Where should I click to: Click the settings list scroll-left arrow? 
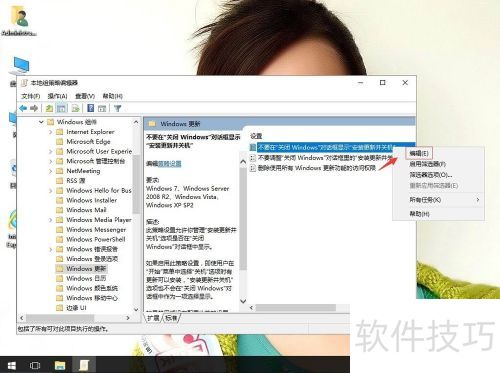pos(251,307)
